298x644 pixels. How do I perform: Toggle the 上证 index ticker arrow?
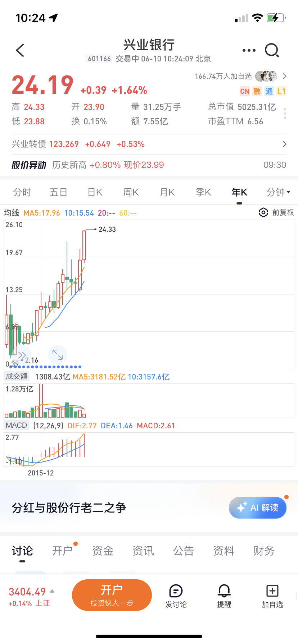(x=52, y=591)
